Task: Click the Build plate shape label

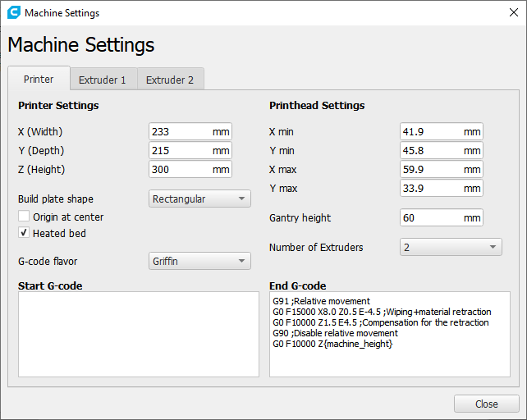Action: (x=56, y=199)
